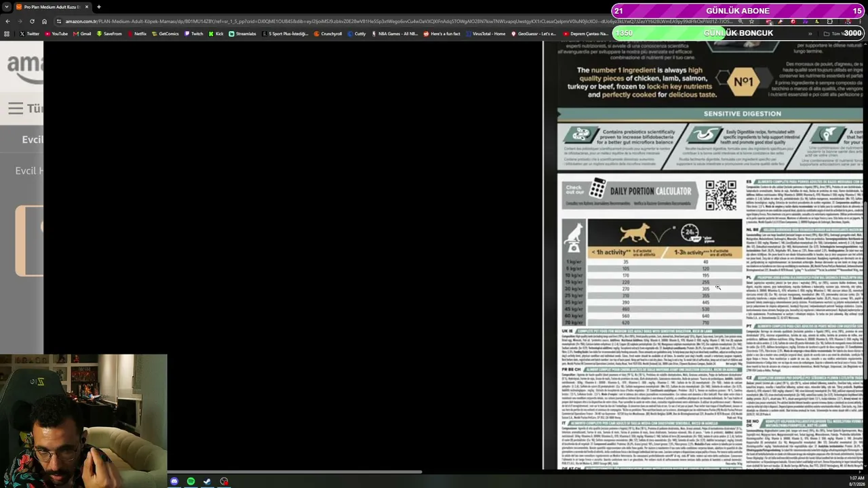Screen dimensions: 868x488
Task: Click the horizontal scrollbar below the image viewer
Action: point(294,472)
